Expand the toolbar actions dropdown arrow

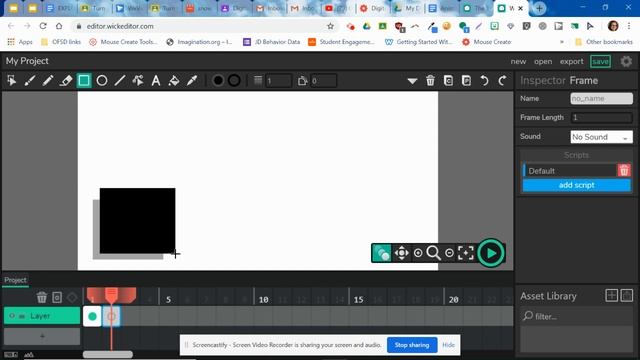point(412,81)
